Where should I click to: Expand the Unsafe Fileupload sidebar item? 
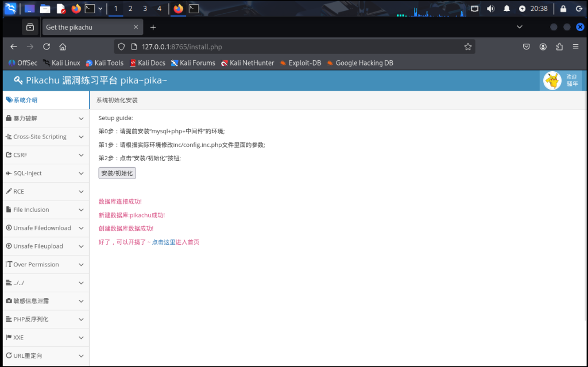pyautogui.click(x=45, y=246)
